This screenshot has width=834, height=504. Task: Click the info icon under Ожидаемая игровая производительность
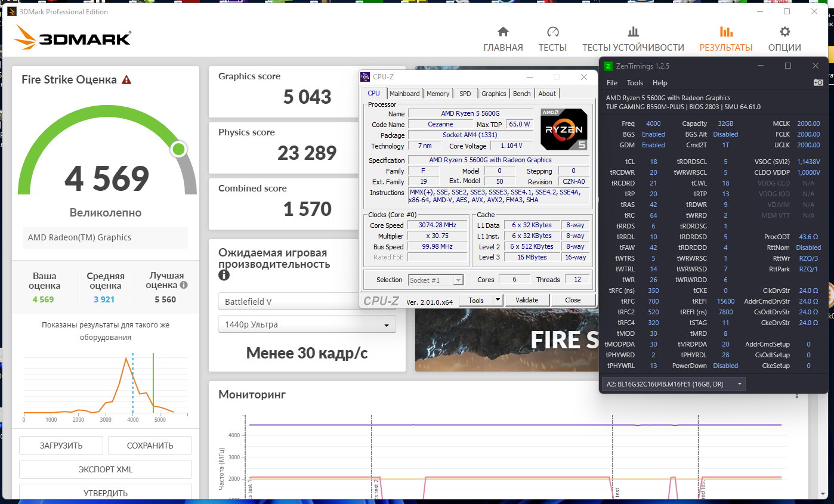[224, 275]
